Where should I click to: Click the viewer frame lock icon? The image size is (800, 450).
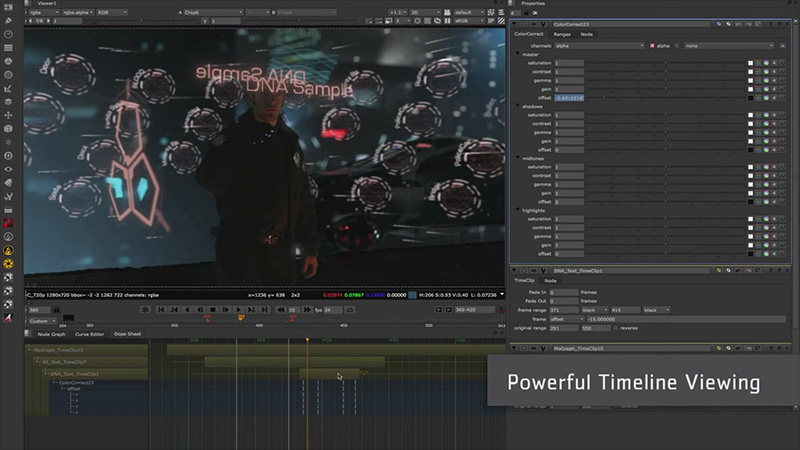click(x=56, y=310)
